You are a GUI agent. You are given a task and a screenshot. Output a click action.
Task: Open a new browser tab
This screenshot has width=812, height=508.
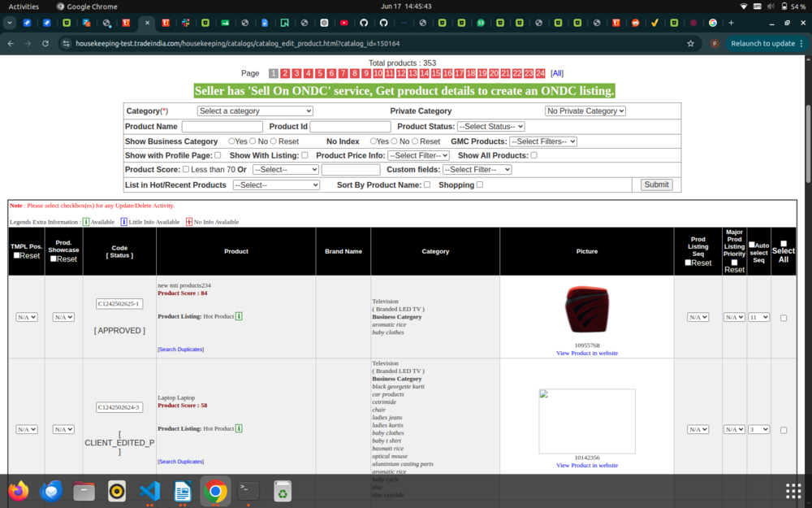(x=732, y=23)
